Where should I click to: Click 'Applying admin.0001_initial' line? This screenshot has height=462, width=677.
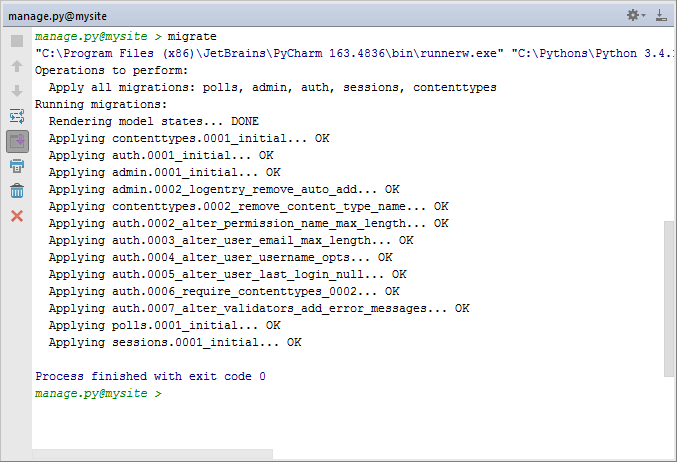(165, 172)
